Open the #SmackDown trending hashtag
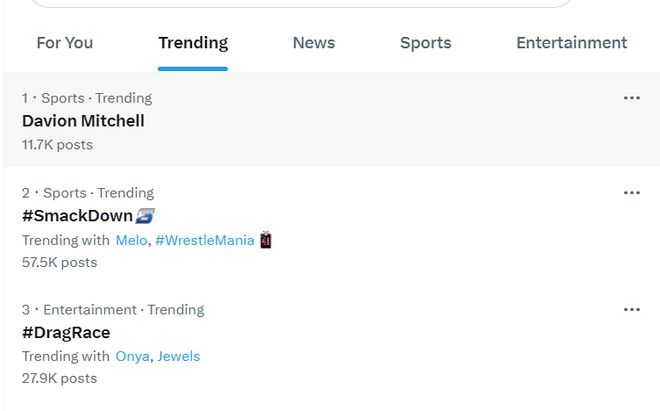Image resolution: width=660 pixels, height=411 pixels. [x=77, y=216]
